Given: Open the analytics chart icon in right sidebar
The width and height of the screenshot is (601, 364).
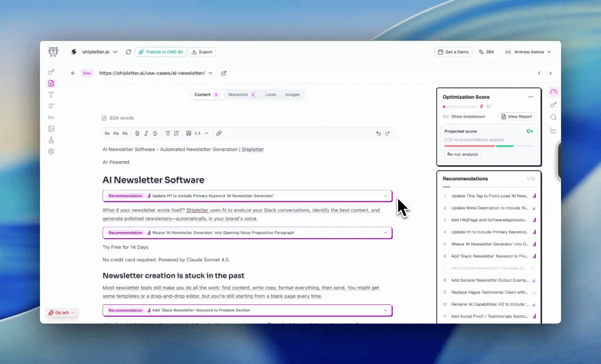Looking at the screenshot, I should pyautogui.click(x=553, y=130).
